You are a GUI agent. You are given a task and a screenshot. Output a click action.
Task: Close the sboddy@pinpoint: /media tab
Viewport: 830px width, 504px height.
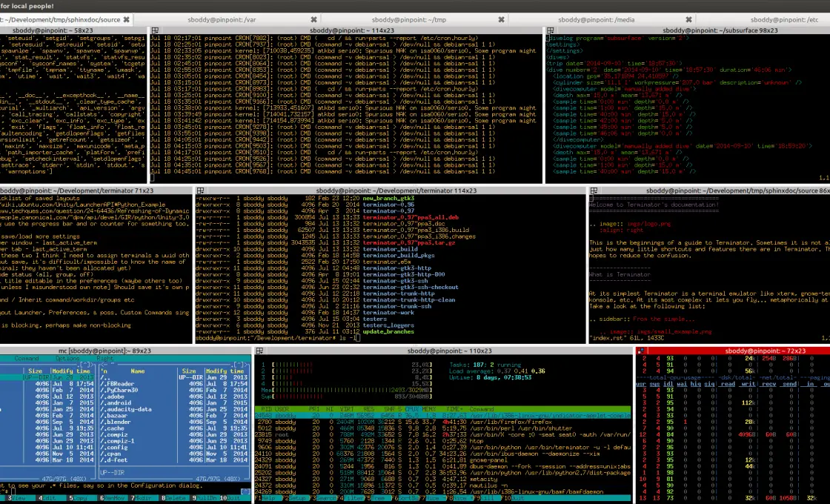(x=688, y=19)
